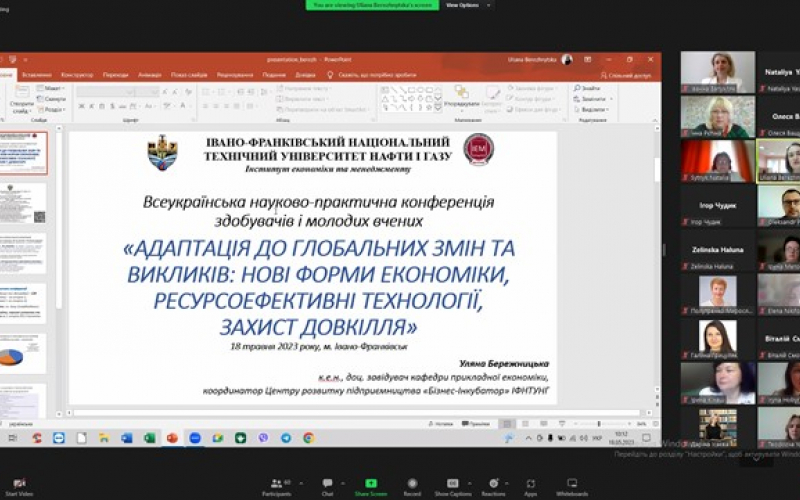Open File Explorer from the taskbar
The width and height of the screenshot is (800, 500).
pos(104,438)
